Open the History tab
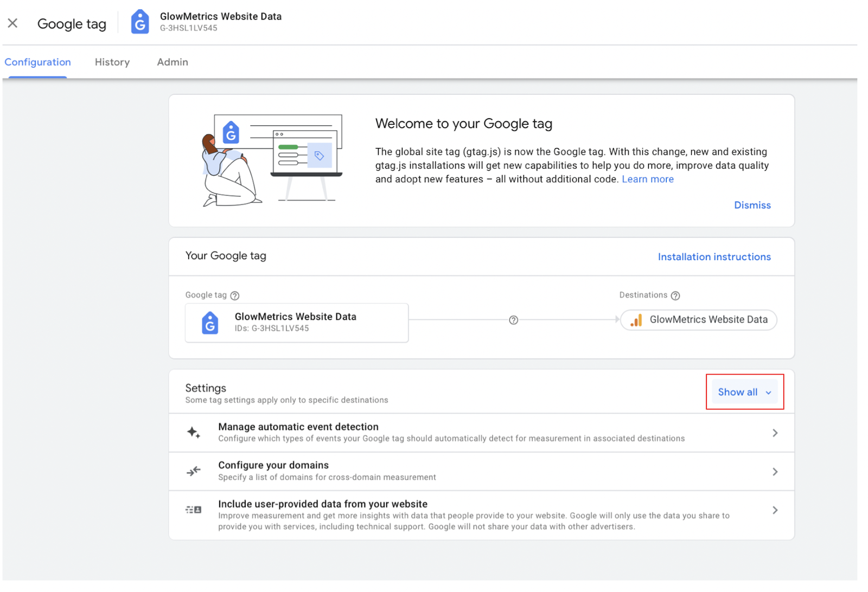The image size is (868, 592). (112, 62)
